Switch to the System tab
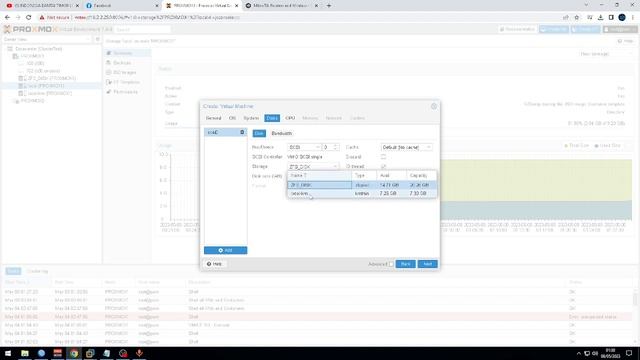Screen dimensions: 640x360 (x=251, y=118)
